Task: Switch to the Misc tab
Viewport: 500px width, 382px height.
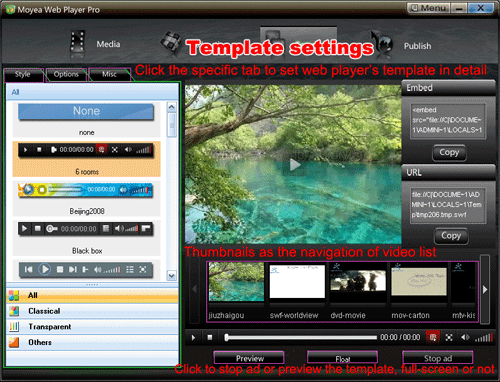Action: point(109,74)
